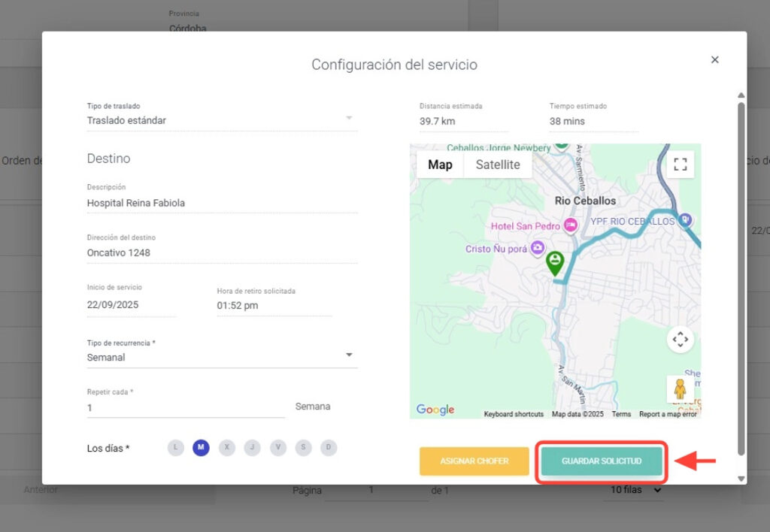Click the green pickup location marker
This screenshot has width=770, height=532.
(555, 262)
